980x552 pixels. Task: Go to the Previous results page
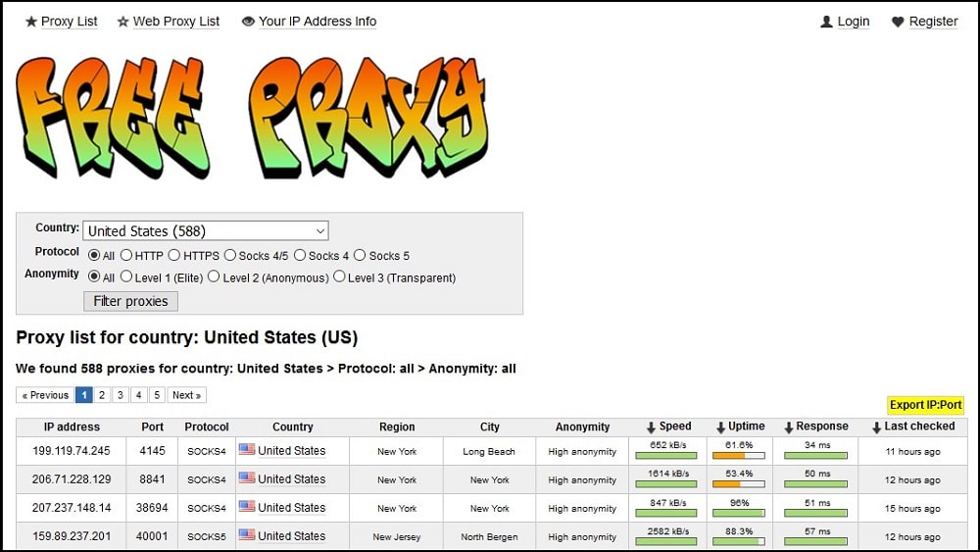[x=45, y=395]
